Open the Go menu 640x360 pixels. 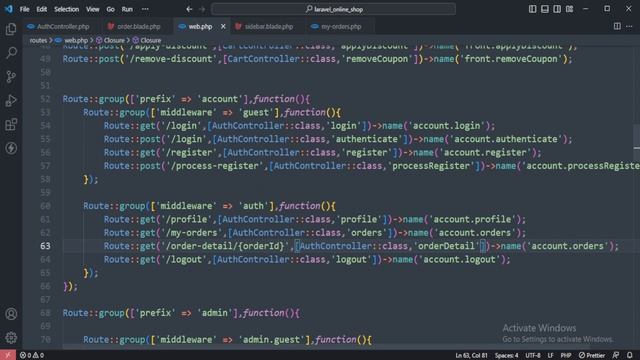point(111,9)
